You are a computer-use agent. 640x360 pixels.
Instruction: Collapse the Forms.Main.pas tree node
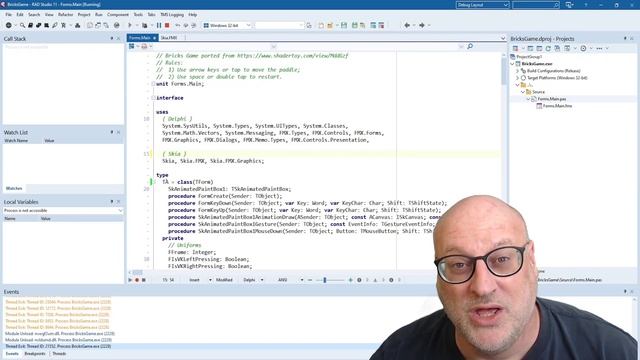click(528, 99)
